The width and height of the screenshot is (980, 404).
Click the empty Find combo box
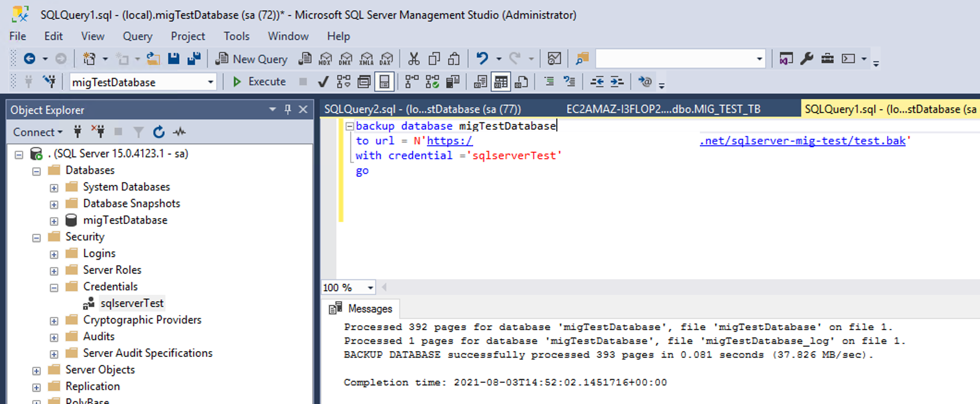tap(680, 59)
